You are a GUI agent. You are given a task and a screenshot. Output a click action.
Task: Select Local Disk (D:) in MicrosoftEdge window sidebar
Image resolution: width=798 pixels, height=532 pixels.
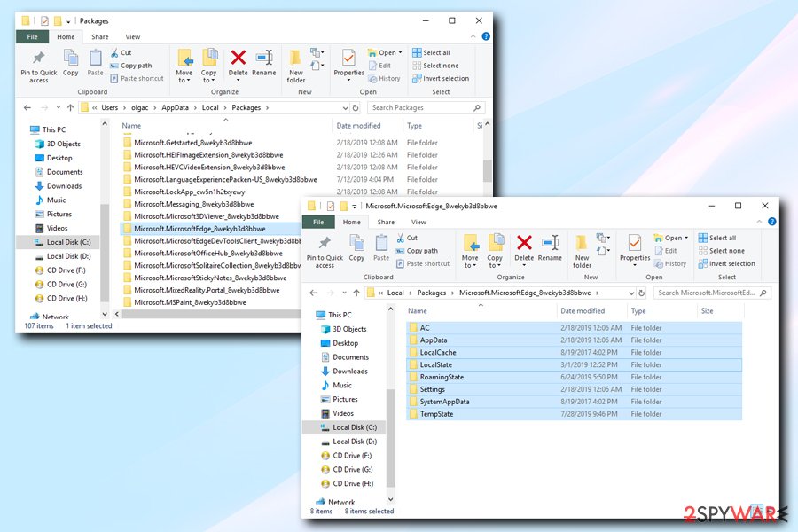(x=355, y=442)
